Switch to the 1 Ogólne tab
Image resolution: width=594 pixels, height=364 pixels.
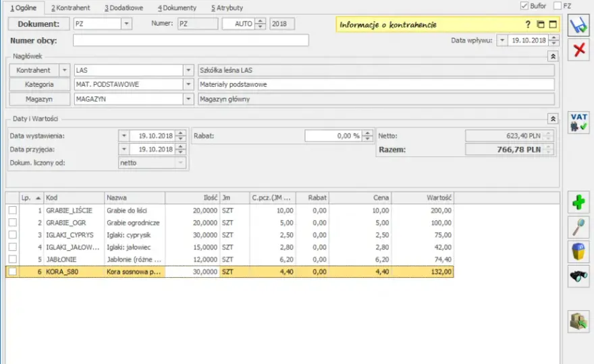click(x=24, y=7)
